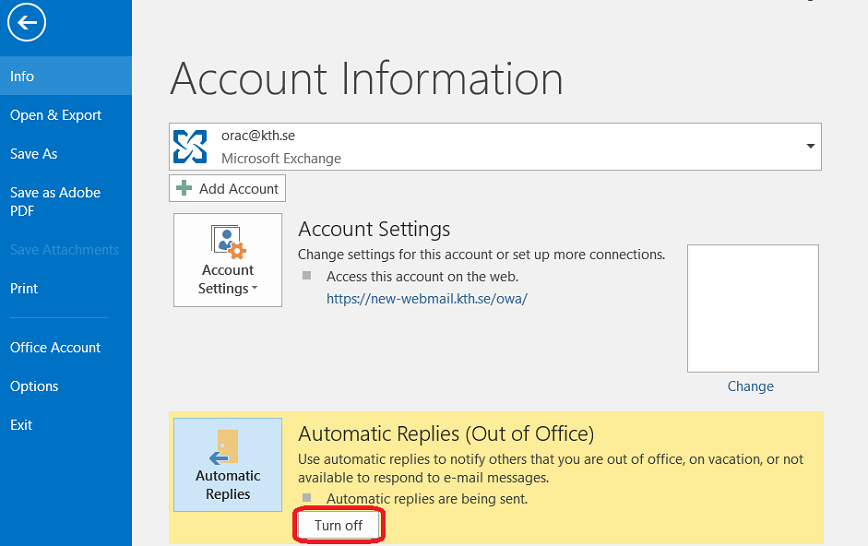Click the green plus Add Account icon
Screen dimensions: 868x546
[x=184, y=188]
